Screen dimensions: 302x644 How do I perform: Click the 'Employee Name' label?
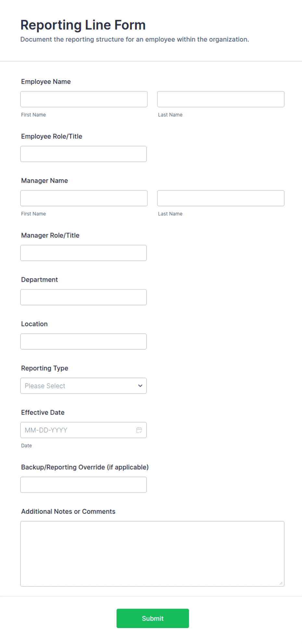(x=46, y=81)
